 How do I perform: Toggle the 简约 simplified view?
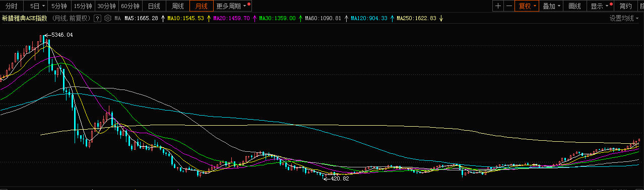[x=625, y=6]
